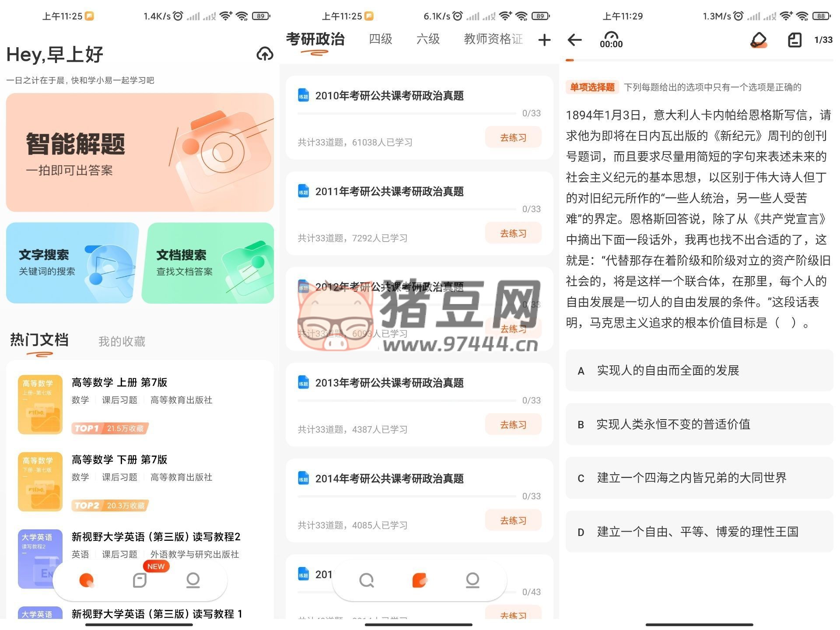
Task: Click the alarm clock icon in middle status bar
Action: tap(457, 16)
